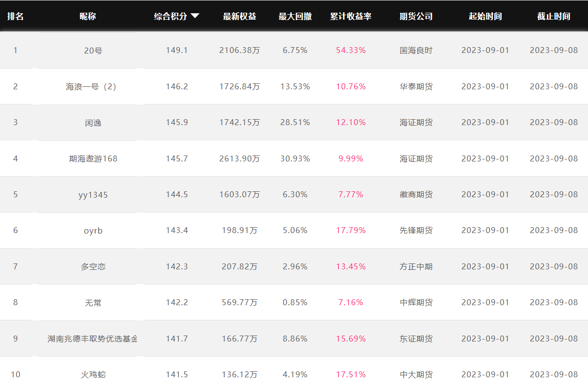Click the futures company 国海良时
Image resolution: width=588 pixels, height=392 pixels.
click(416, 50)
